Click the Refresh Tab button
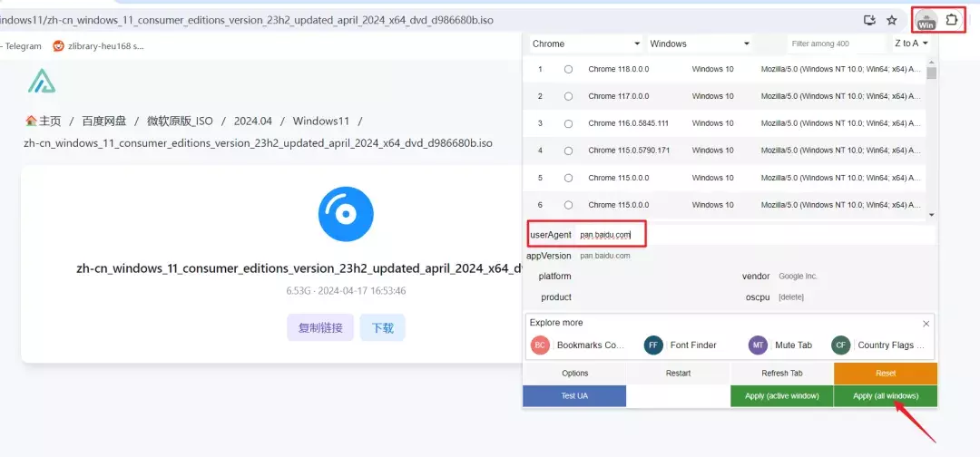Screen dimensions: 980x457 (782, 374)
